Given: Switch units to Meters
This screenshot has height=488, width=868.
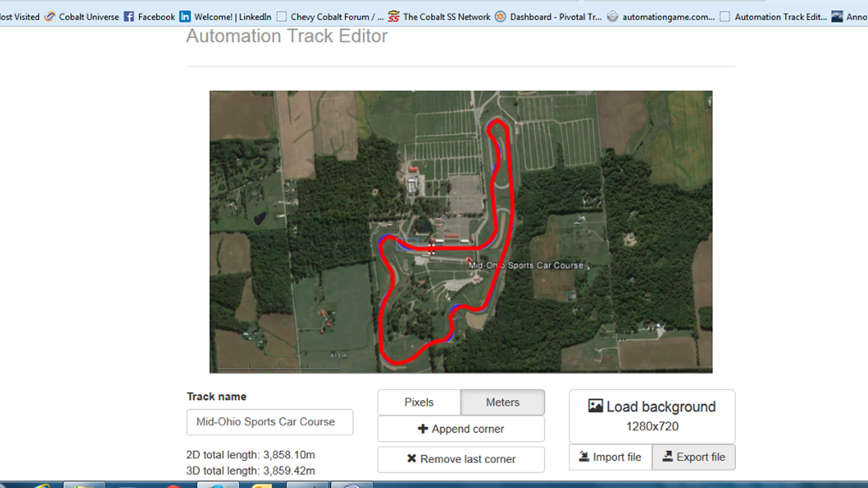Looking at the screenshot, I should point(502,402).
